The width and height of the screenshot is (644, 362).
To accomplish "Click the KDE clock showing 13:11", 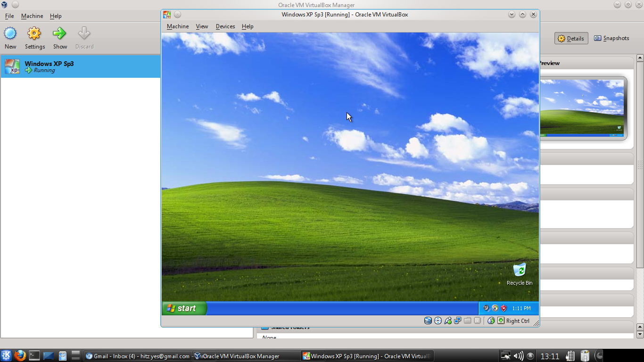I will click(549, 356).
